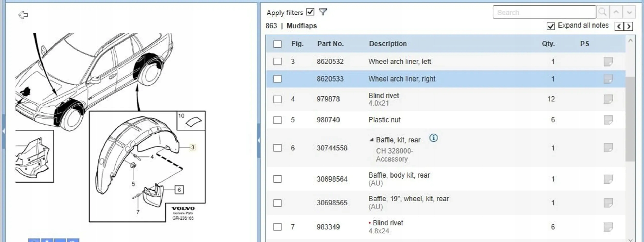Toggle the Apply filters checkbox
This screenshot has height=242, width=644.
310,12
